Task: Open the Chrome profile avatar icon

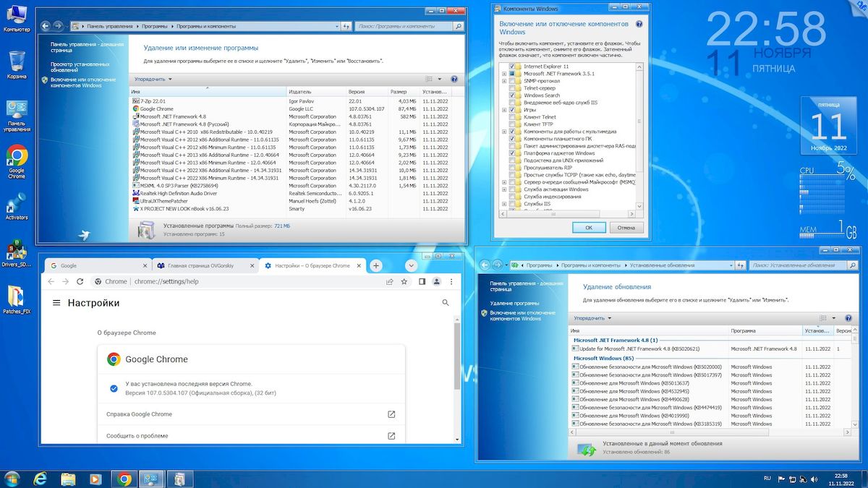Action: coord(437,282)
